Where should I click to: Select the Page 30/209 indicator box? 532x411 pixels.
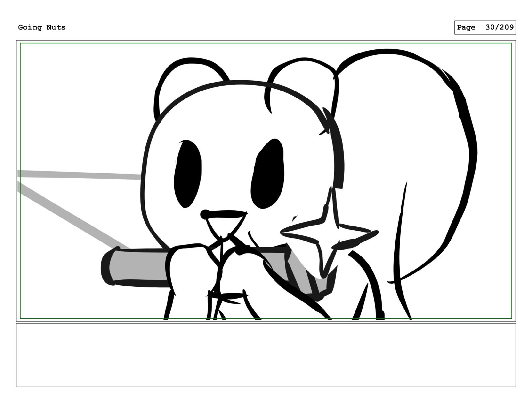pyautogui.click(x=485, y=28)
